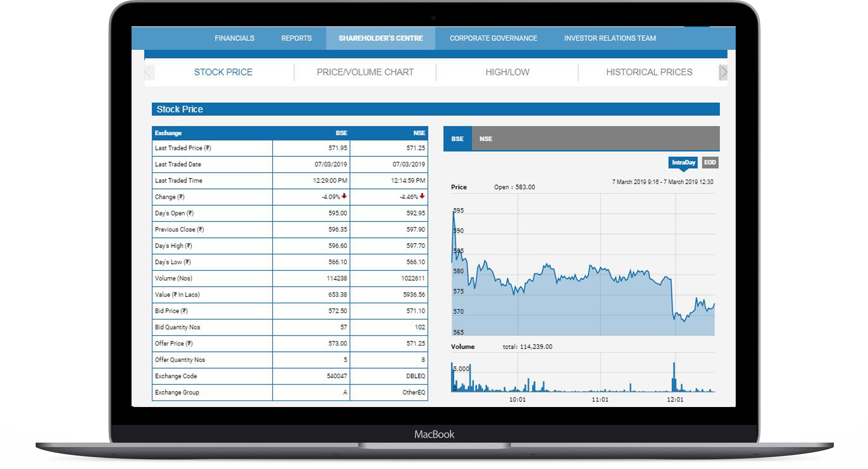
Task: Switch chart to NSE exchange tab
Action: coord(485,139)
